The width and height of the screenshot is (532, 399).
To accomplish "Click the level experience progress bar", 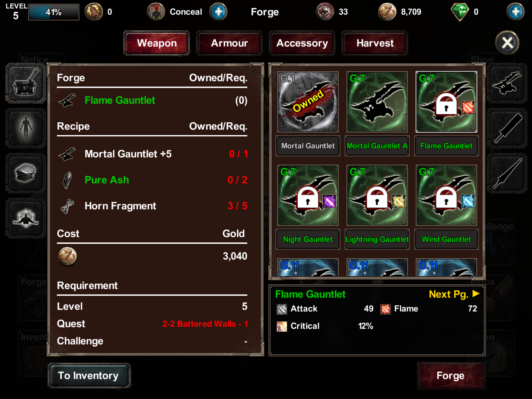I will 54,12.
